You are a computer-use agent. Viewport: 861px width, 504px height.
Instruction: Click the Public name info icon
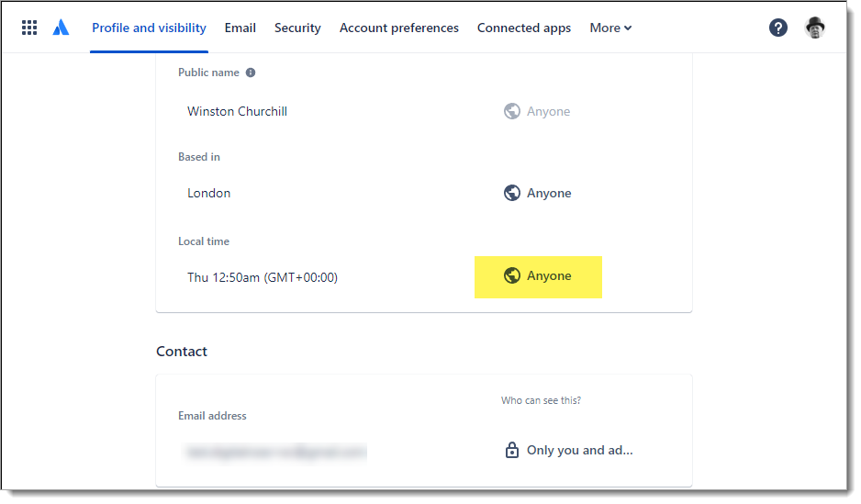click(x=251, y=73)
